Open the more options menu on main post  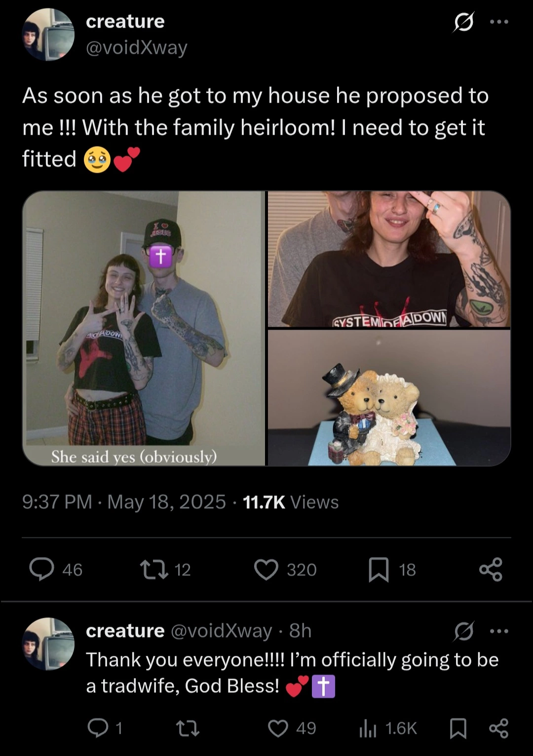click(499, 22)
